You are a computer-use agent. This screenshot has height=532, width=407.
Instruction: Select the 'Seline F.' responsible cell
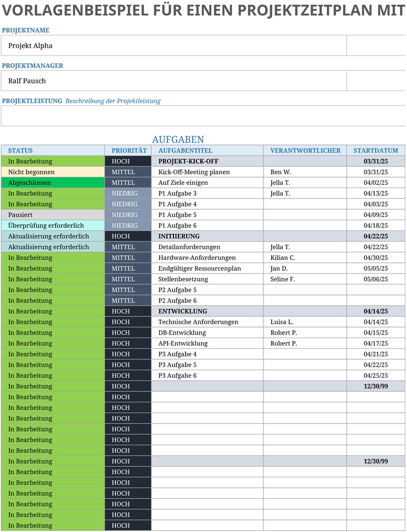(305, 279)
